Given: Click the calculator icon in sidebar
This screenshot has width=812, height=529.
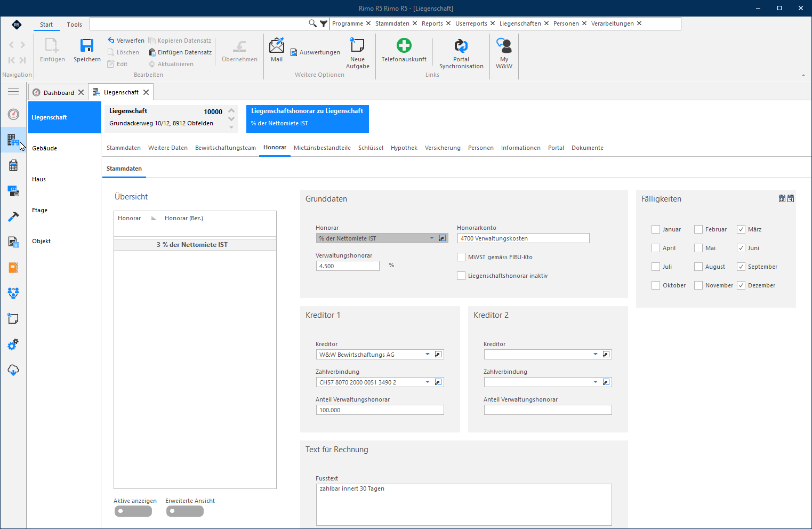Looking at the screenshot, I should (13, 166).
